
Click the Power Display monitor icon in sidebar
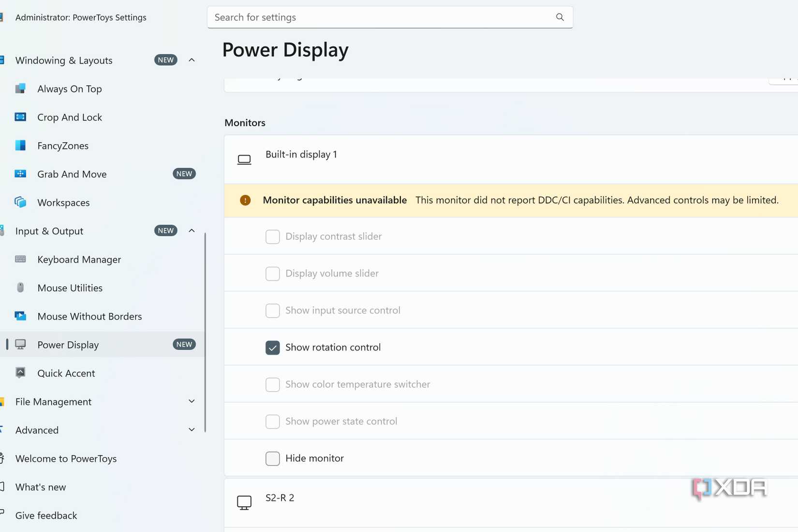pos(20,344)
